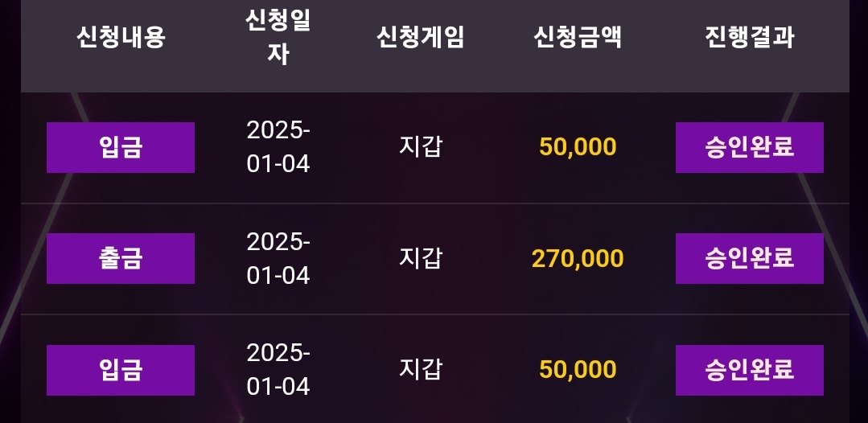Viewport: 868px width, 423px height.
Task: Click the 2025-01-04 date in the first row
Action: 278,147
